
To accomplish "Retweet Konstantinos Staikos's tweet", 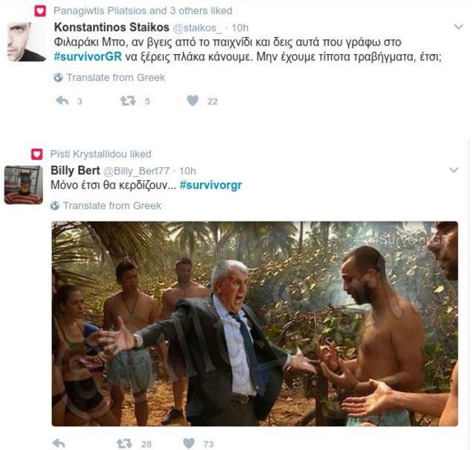I will tap(128, 101).
